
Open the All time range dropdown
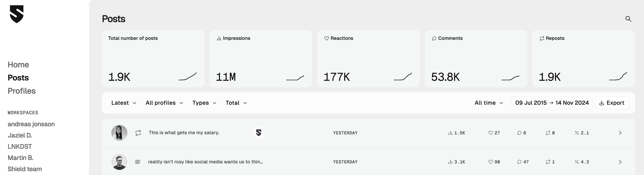[x=489, y=103]
